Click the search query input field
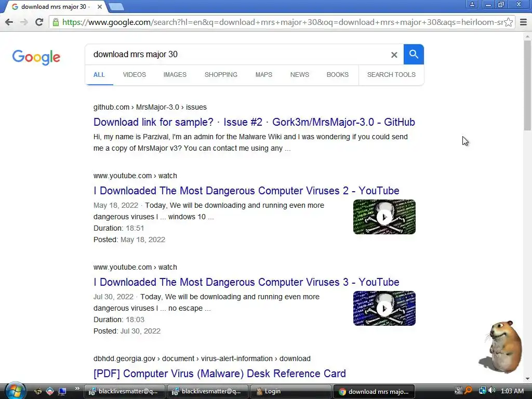Screen dimensions: 532x399 (x=237, y=54)
